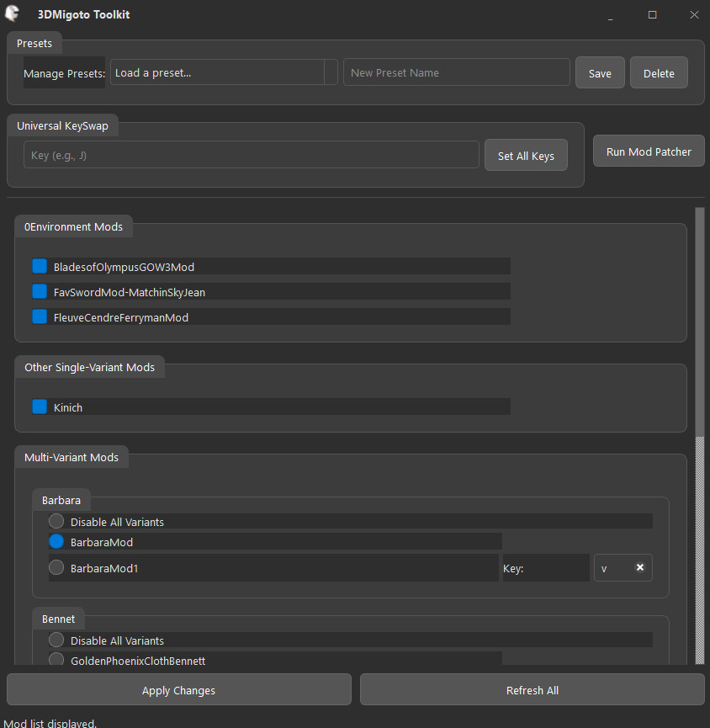Focus the Universal KeySwap key input
710x728 pixels.
250,155
